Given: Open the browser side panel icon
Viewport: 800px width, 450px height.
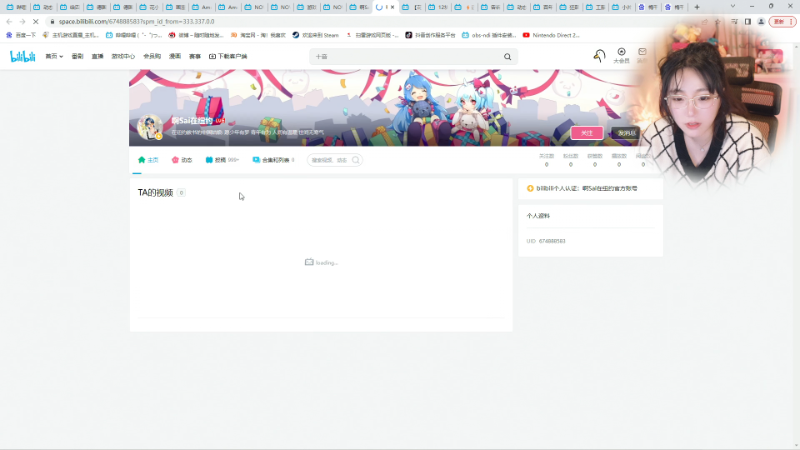Looking at the screenshot, I should click(747, 22).
